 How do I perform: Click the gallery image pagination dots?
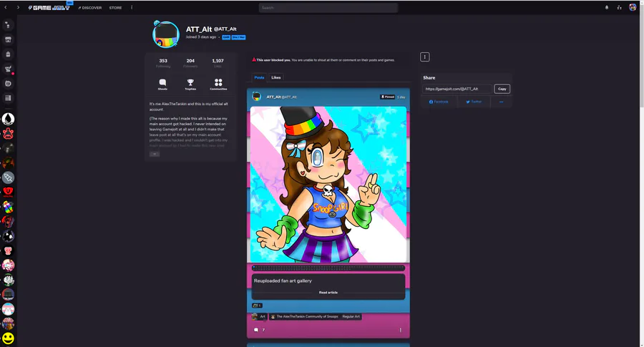pos(328,268)
